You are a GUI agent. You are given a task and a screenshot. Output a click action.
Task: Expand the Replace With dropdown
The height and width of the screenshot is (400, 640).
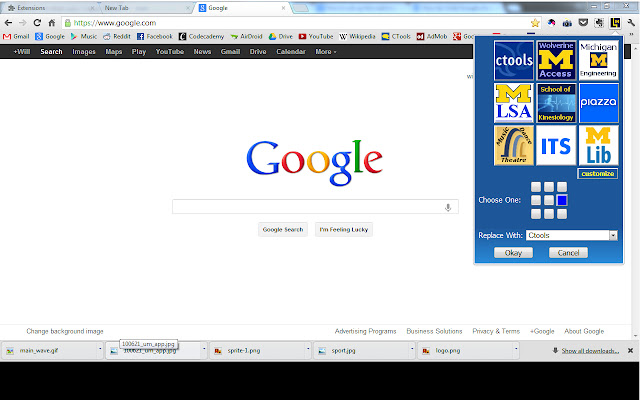pos(613,235)
